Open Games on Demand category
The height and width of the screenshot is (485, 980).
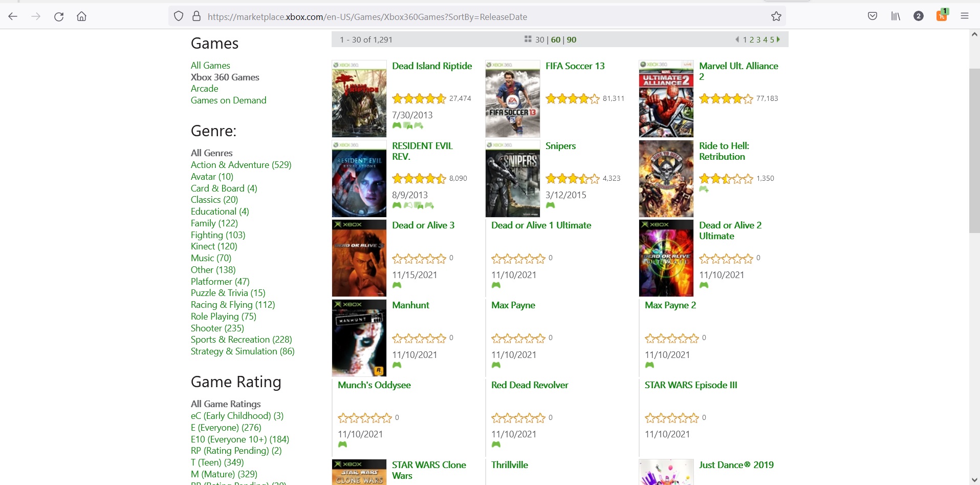pos(228,100)
